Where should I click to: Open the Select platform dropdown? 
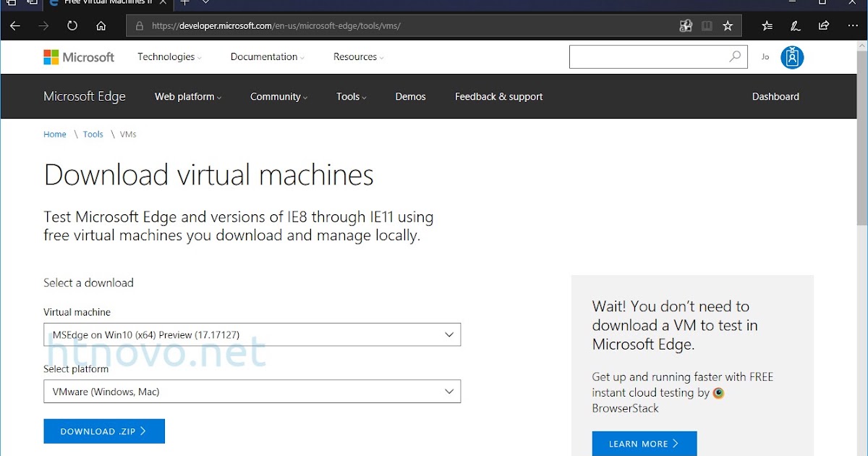252,392
